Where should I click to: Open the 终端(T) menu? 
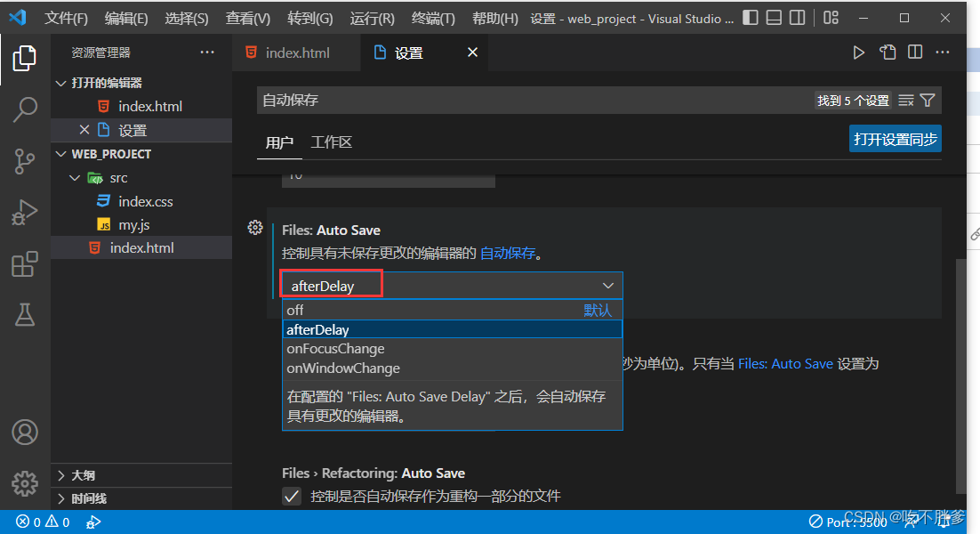coord(433,18)
